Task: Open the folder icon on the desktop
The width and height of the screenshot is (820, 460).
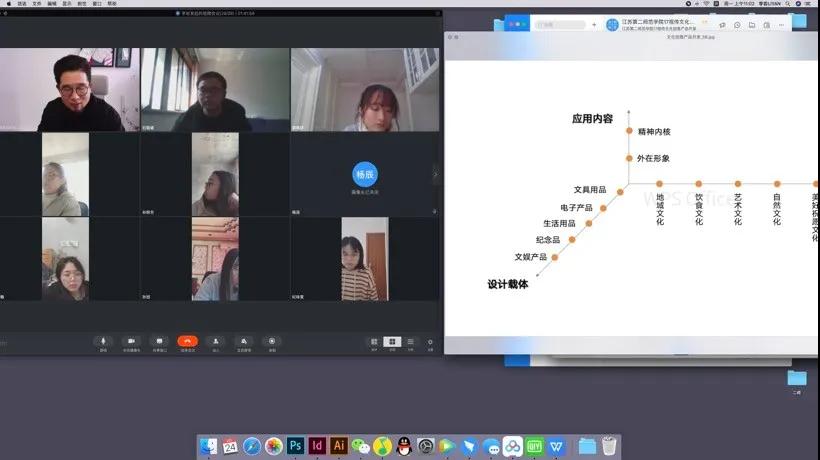Action: pyautogui.click(x=796, y=378)
